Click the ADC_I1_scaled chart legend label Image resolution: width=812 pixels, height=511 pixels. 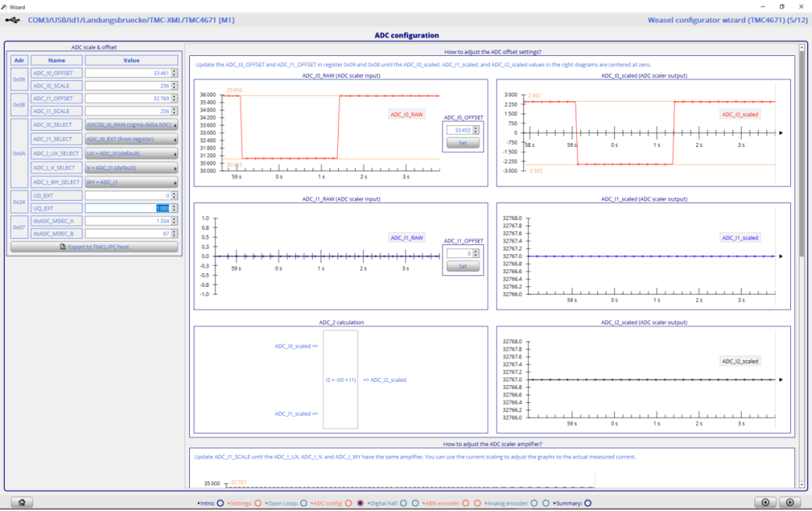coord(740,238)
